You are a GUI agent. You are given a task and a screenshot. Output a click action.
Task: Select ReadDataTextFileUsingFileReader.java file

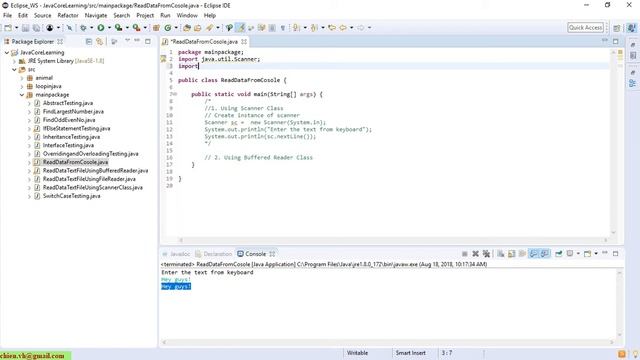pyautogui.click(x=89, y=179)
